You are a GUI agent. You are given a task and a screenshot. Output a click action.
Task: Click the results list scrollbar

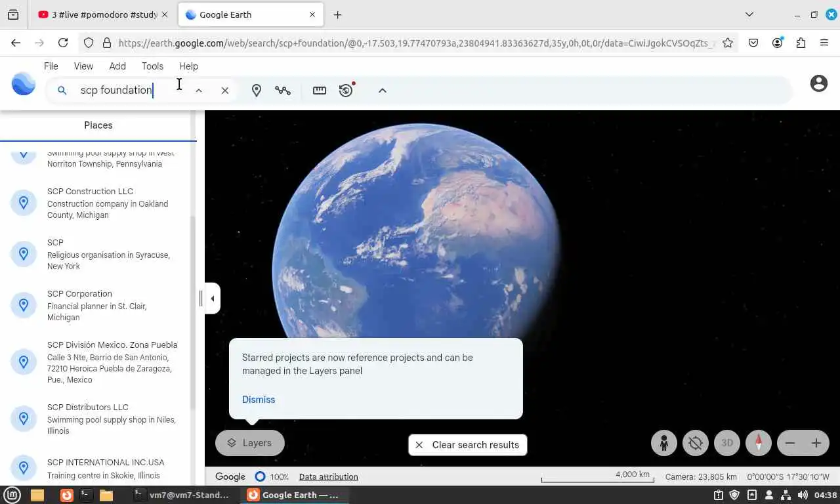coord(193,312)
